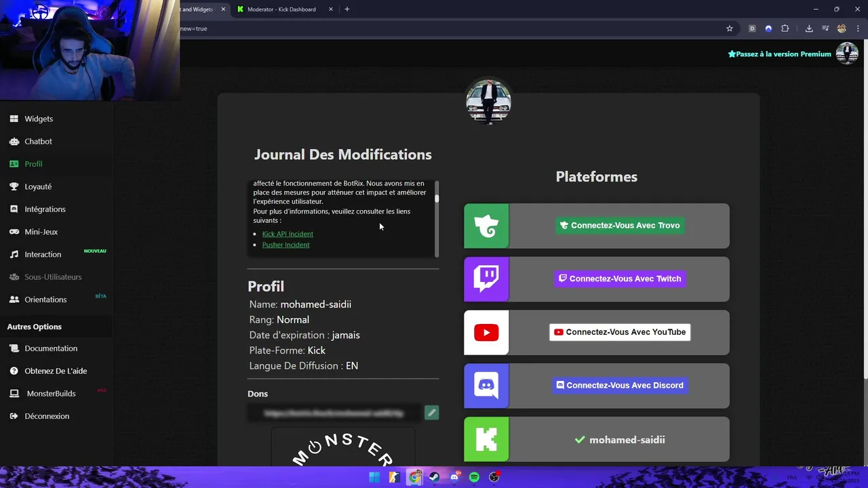The height and width of the screenshot is (488, 868).
Task: Bookmark this page with star icon
Action: coord(730,28)
